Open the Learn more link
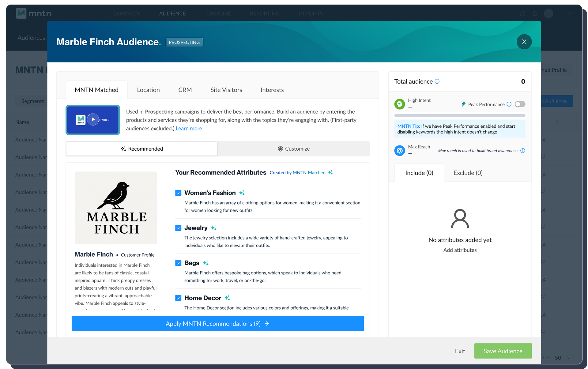 189,128
